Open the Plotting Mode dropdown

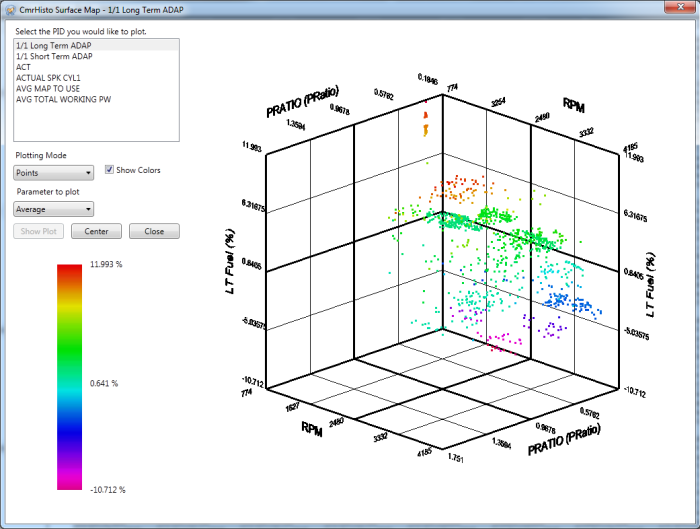(54, 173)
